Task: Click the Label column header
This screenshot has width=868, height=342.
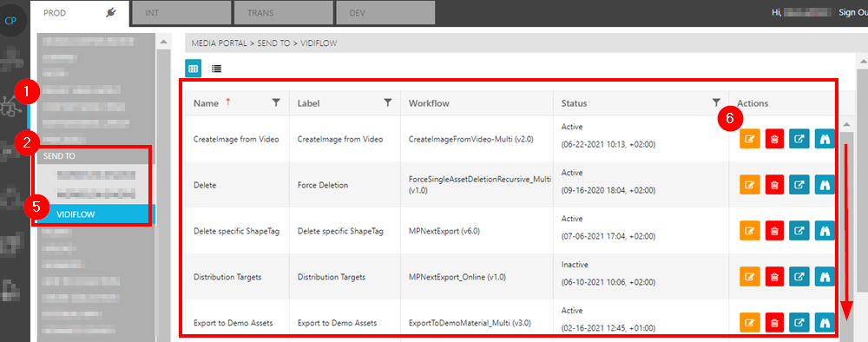Action: tap(308, 103)
